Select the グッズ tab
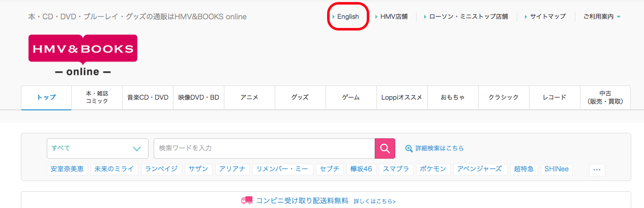Image resolution: width=644 pixels, height=208 pixels. pos(300,98)
